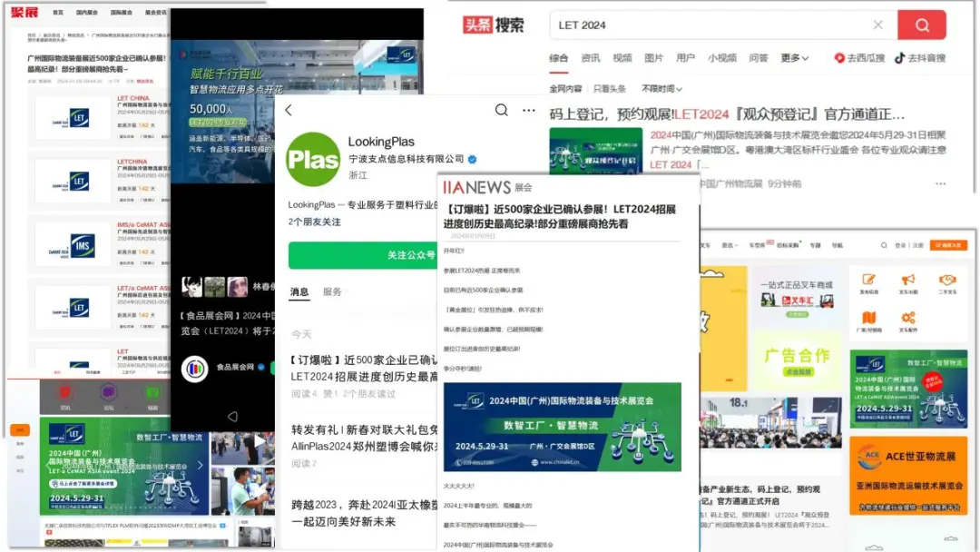This screenshot has height=552, width=980.
Task: Open the 码上登记，预约观展 search result title
Action: tap(727, 114)
